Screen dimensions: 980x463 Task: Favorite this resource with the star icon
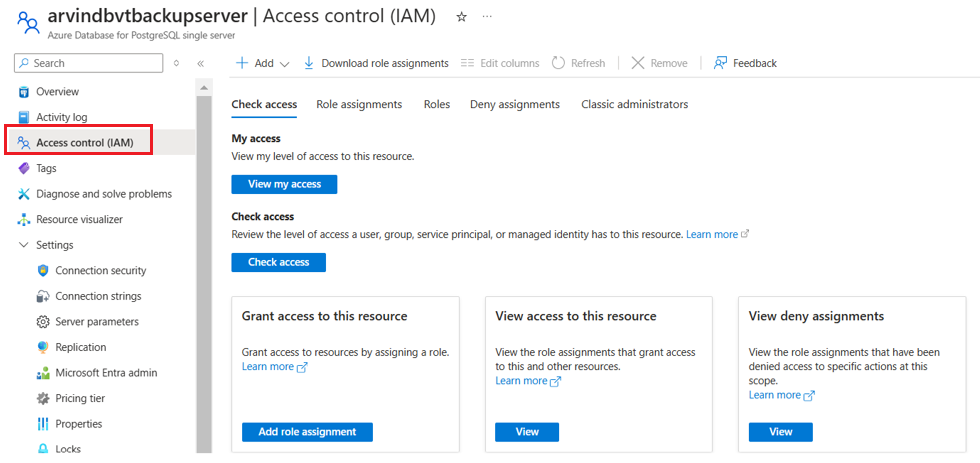[461, 17]
